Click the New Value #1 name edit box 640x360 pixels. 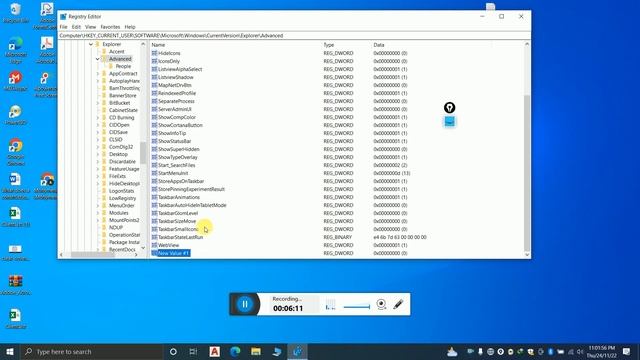click(x=173, y=253)
